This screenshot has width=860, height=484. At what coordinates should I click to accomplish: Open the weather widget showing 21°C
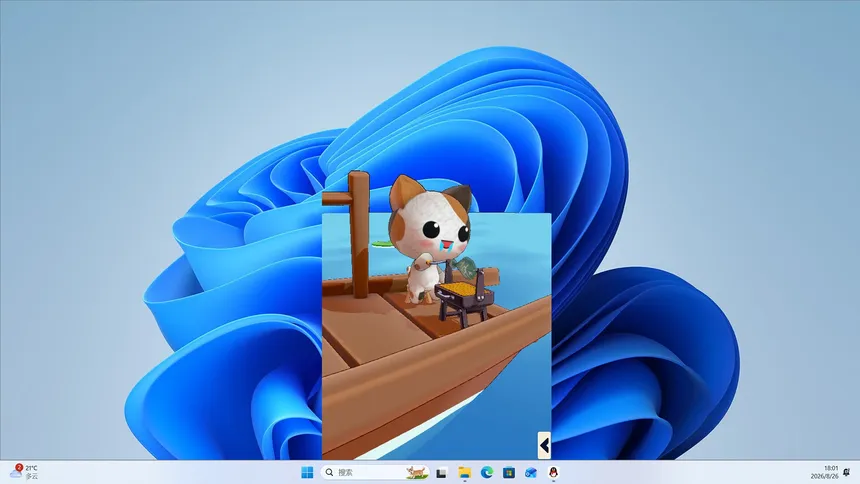point(24,472)
